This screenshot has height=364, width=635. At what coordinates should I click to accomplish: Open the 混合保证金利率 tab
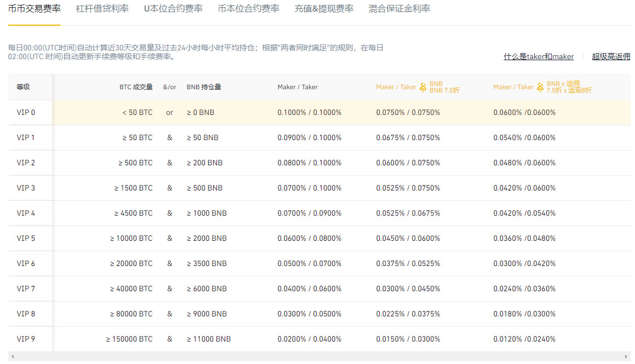399,9
